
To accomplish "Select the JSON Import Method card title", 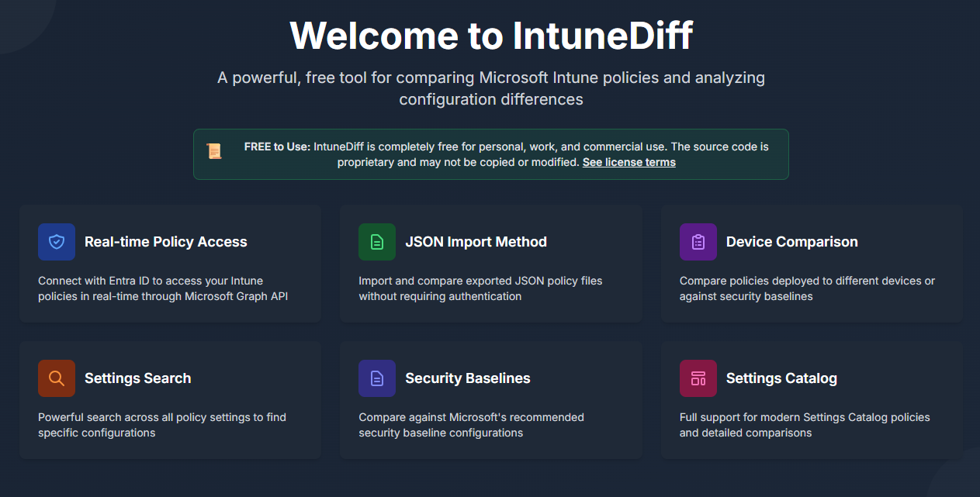I will click(476, 242).
